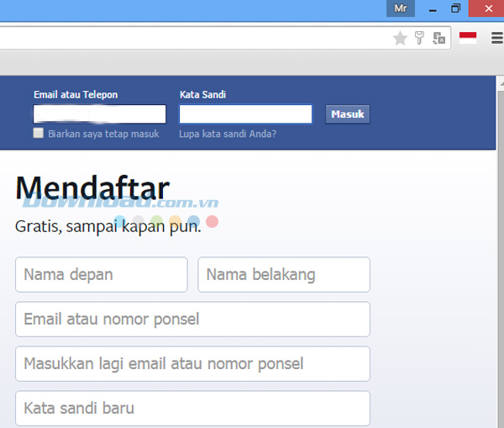Open saved password key icon
This screenshot has width=504, height=428.
click(x=419, y=38)
